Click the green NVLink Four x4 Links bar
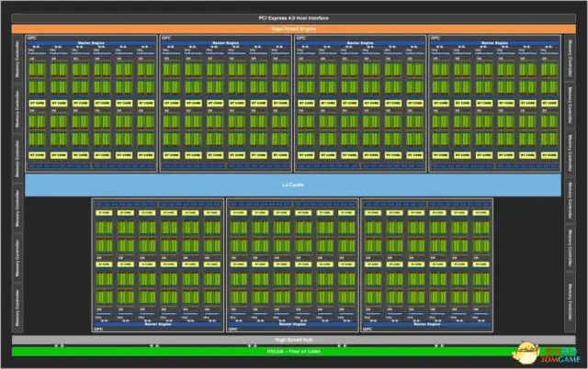This screenshot has height=369, width=588. (294, 352)
